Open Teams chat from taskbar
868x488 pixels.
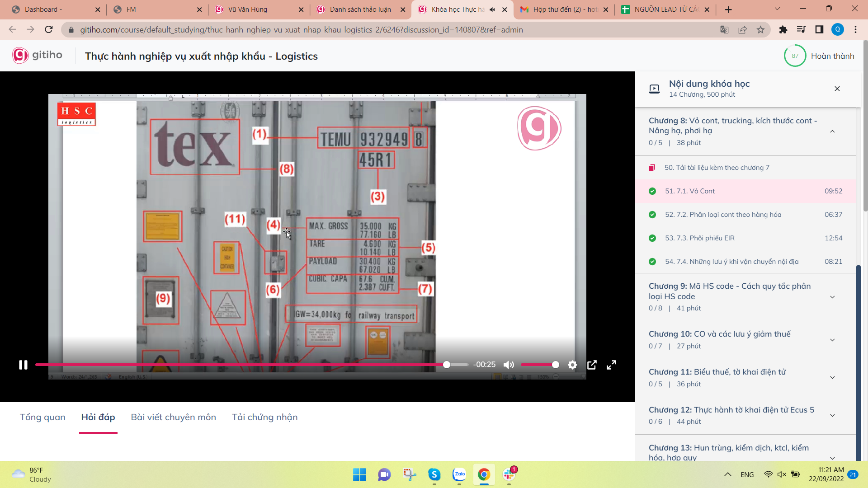point(384,475)
